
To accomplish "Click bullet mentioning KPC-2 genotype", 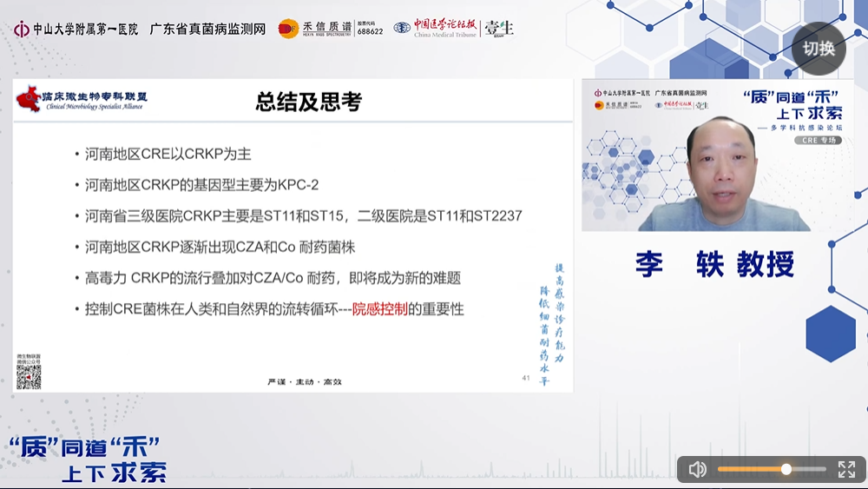I will 201,185.
